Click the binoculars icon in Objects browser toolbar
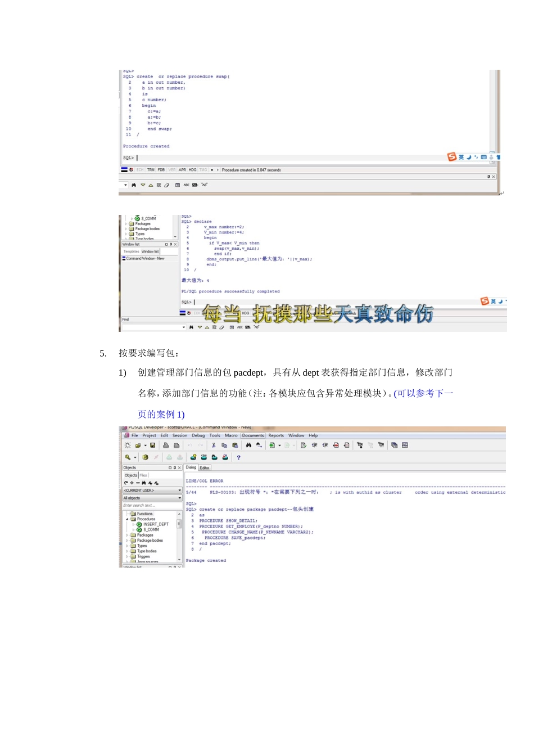Image resolution: width=534 pixels, height=756 pixels. coord(144,483)
